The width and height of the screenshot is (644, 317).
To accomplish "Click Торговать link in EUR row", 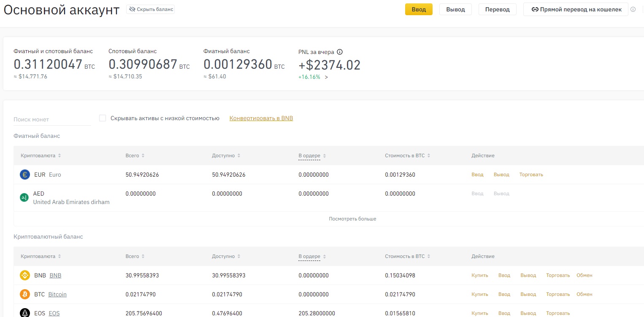I will pyautogui.click(x=531, y=175).
